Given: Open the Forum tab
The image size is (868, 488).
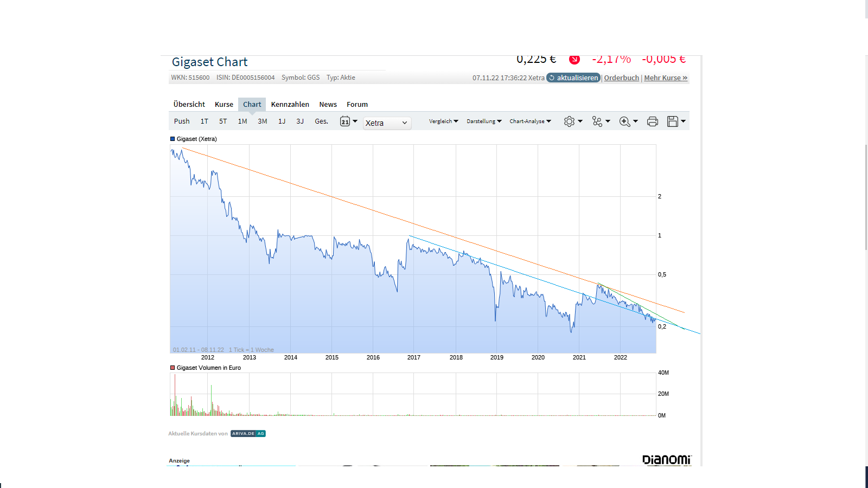Looking at the screenshot, I should [x=358, y=105].
